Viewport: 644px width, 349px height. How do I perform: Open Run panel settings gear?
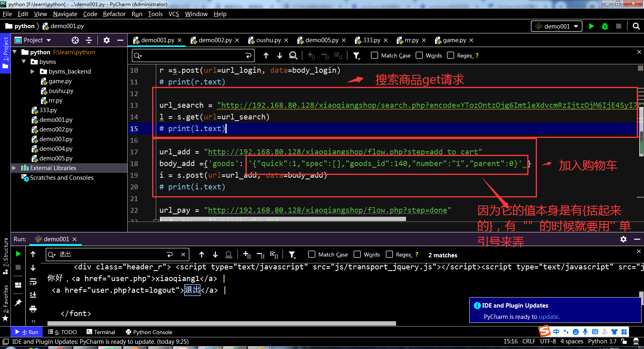coord(623,239)
